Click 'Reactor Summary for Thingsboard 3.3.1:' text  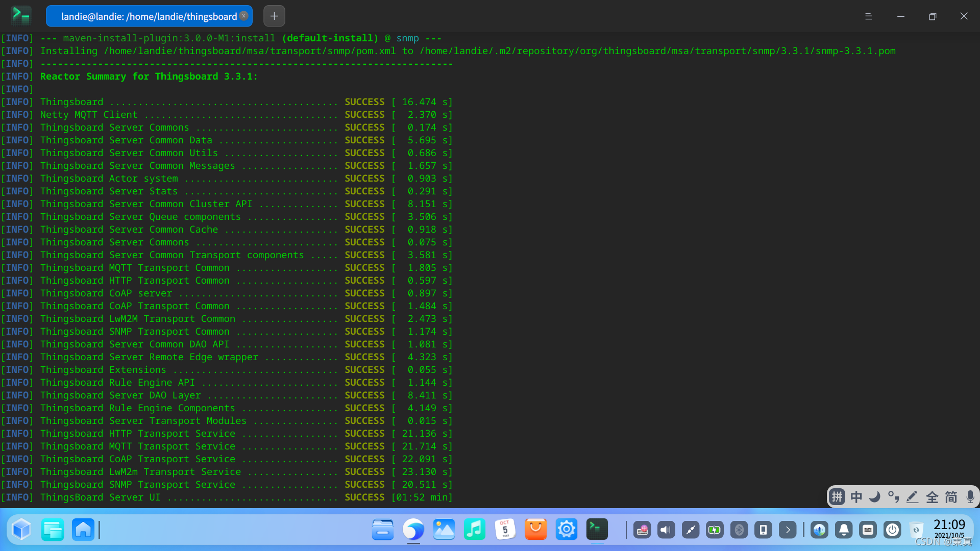click(149, 77)
